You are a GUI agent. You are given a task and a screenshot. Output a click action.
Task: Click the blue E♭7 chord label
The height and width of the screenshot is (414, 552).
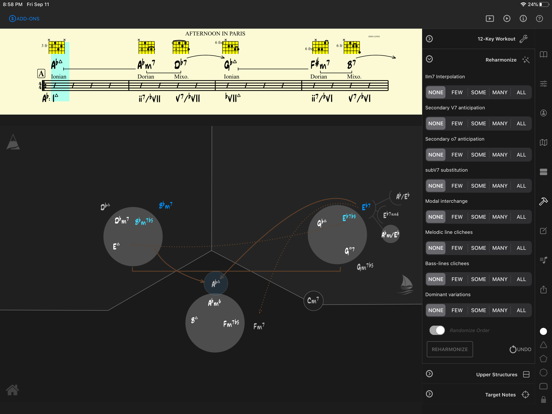(x=366, y=207)
